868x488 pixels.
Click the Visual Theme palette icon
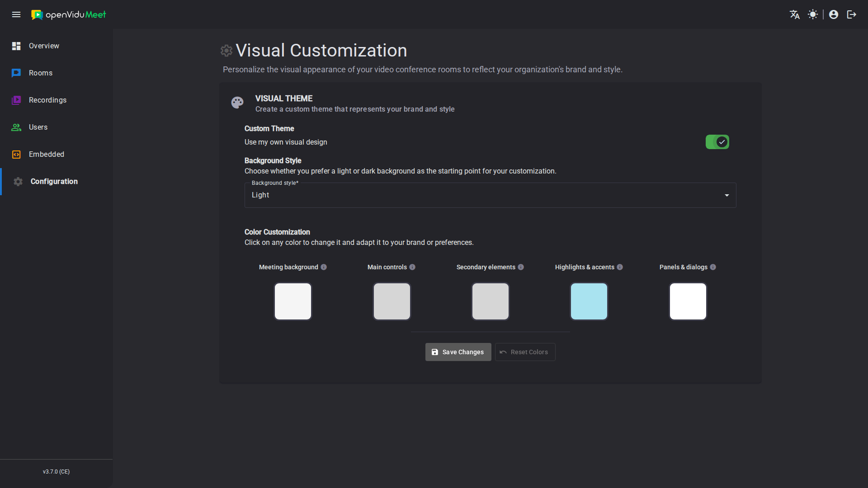[x=237, y=103]
